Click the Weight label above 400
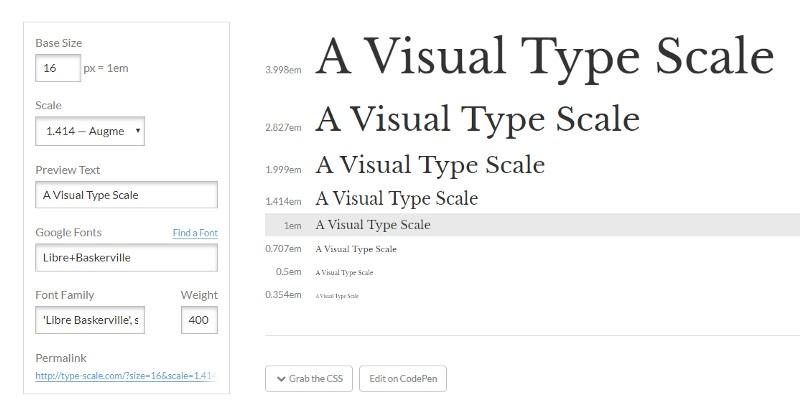Viewport: 800px width, 402px height. click(199, 295)
